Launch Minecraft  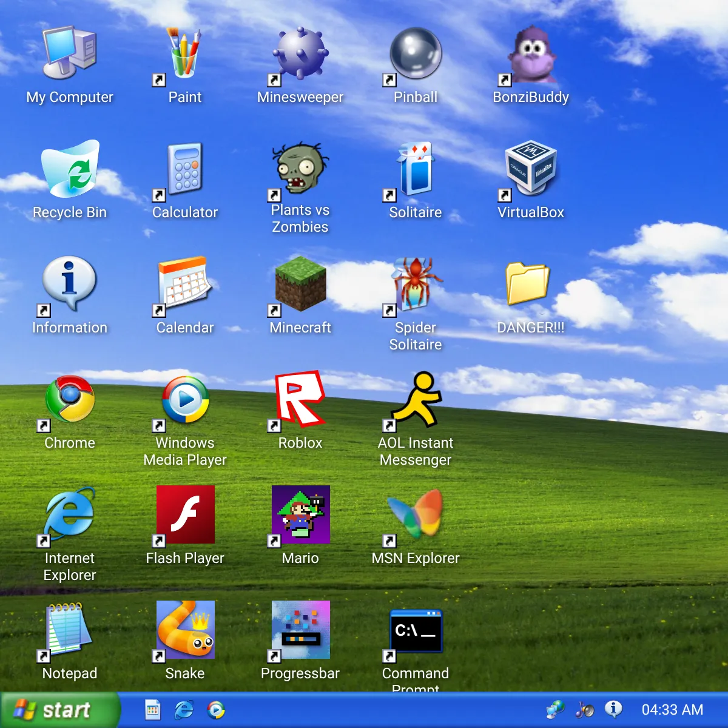pyautogui.click(x=300, y=285)
